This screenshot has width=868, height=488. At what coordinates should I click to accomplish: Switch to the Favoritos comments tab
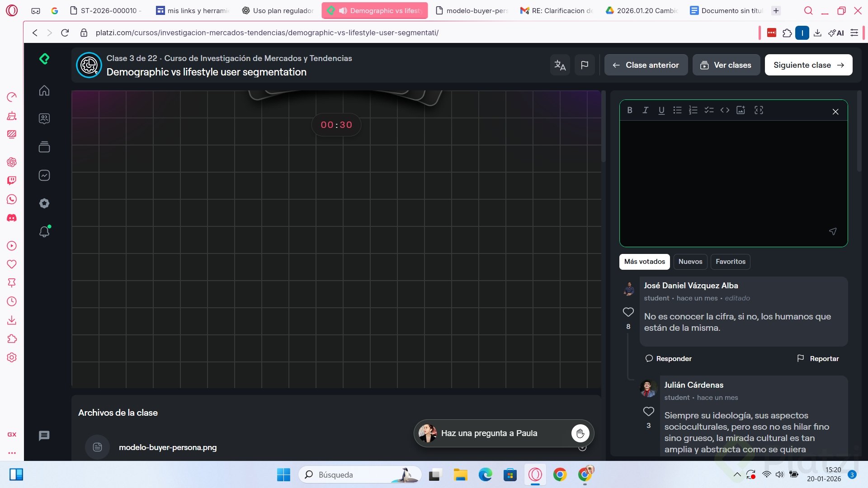coord(730,262)
